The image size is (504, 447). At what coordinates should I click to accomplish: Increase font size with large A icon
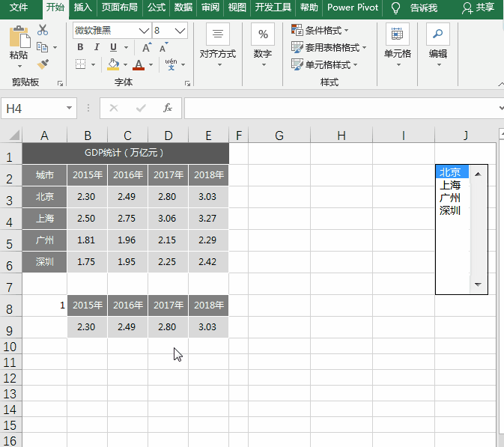click(147, 47)
